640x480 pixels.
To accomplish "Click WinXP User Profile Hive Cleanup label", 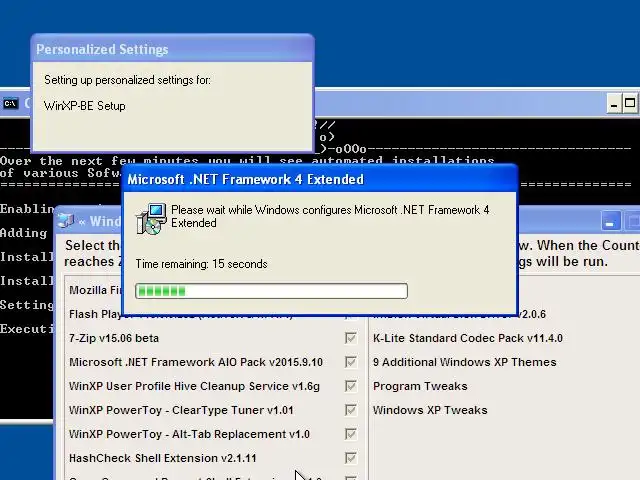I will point(194,386).
